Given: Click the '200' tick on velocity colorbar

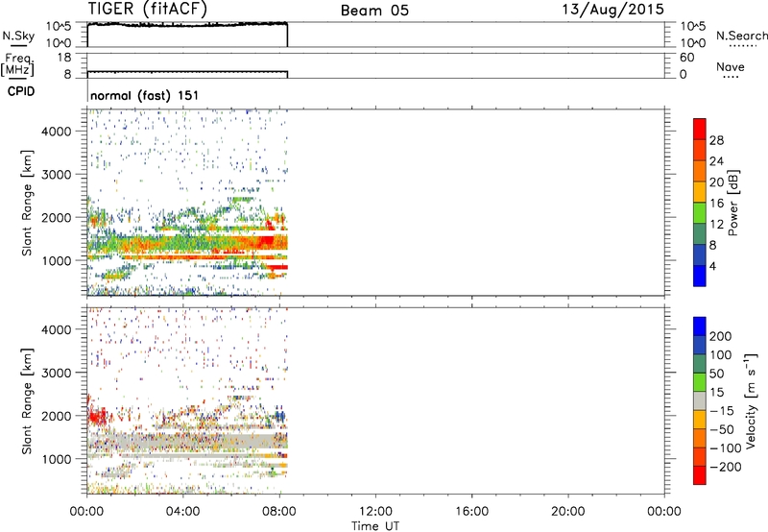Looking at the screenshot, I should click(x=721, y=336).
